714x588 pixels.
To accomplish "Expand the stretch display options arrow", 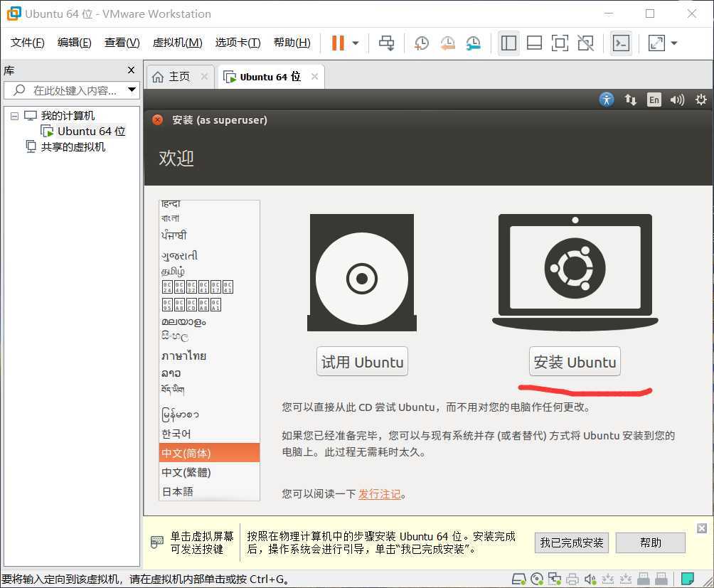I will 674,43.
